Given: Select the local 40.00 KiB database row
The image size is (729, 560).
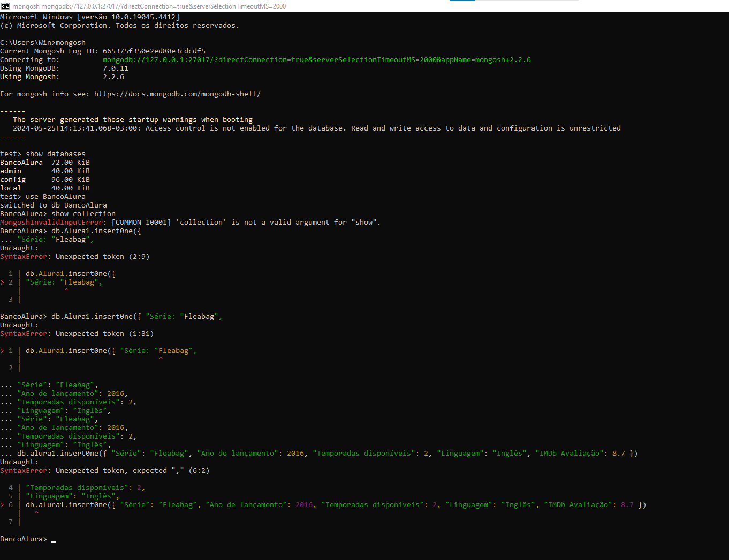Looking at the screenshot, I should (45, 188).
